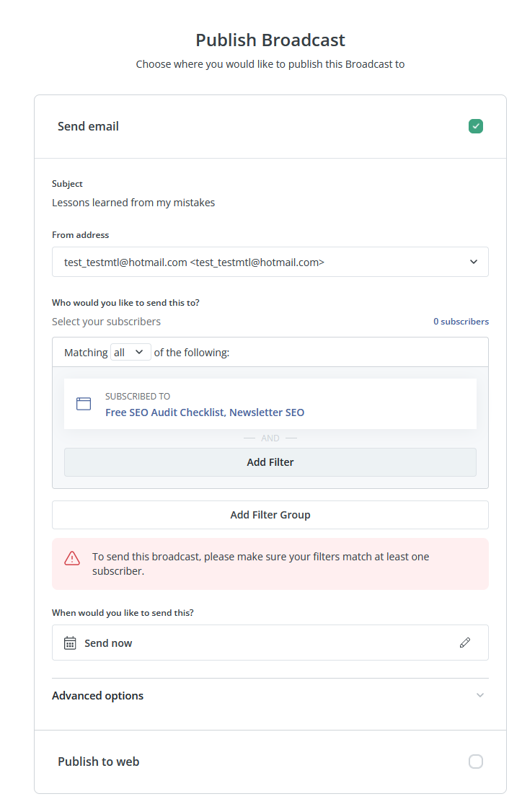Open the From address dropdown
The image size is (522, 812).
point(270,262)
